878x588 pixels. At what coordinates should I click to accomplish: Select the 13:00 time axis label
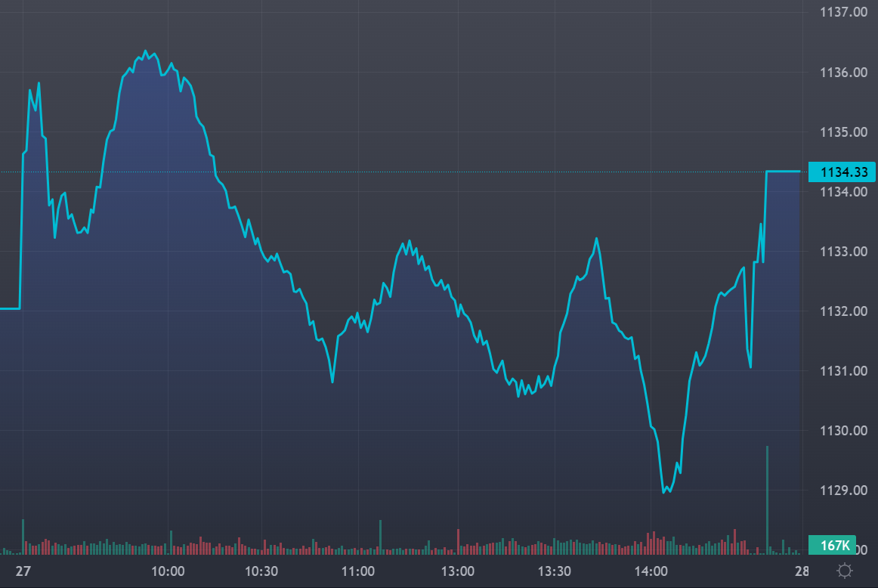click(457, 571)
